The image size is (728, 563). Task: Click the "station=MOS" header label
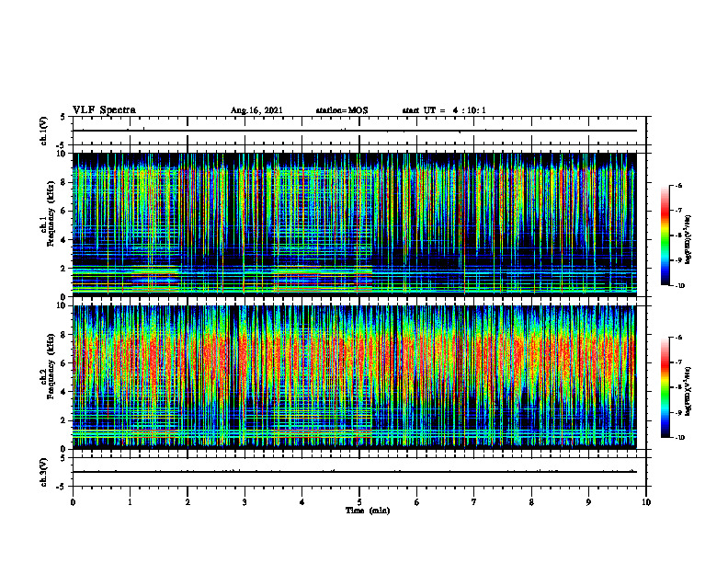coord(342,110)
